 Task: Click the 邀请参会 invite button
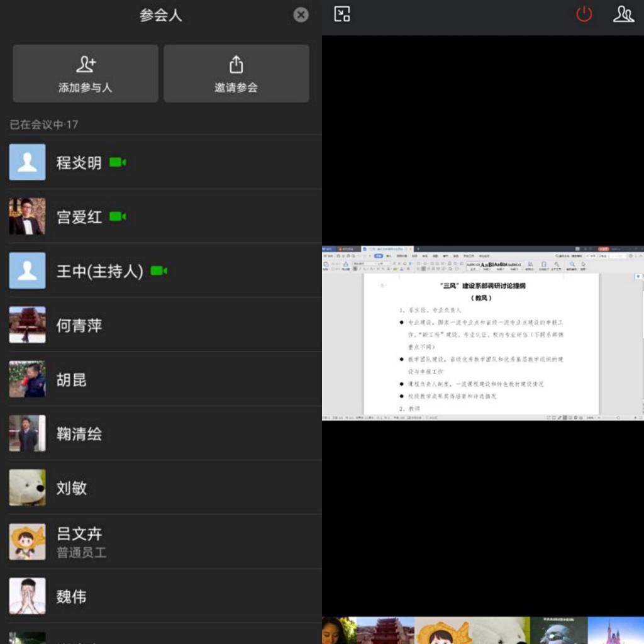[x=236, y=74]
